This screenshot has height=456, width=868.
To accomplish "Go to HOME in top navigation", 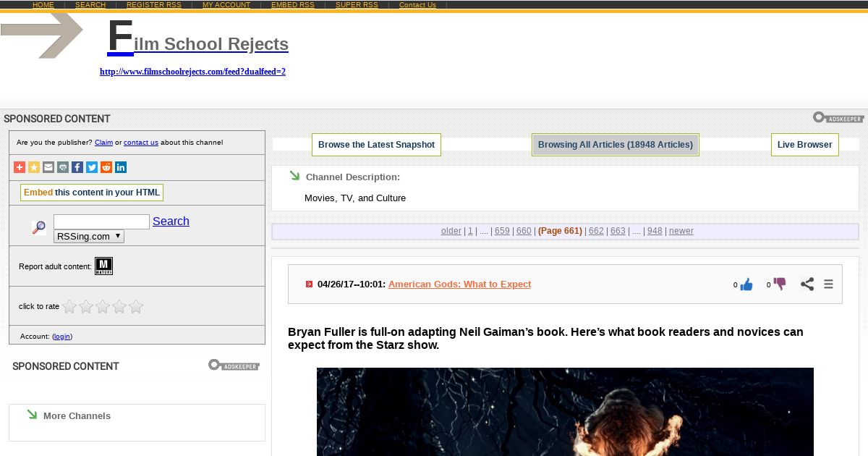I will (x=43, y=5).
